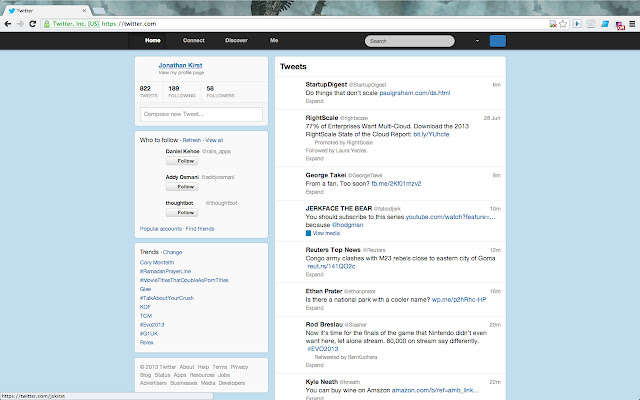Open the #Evo2013 trend
Image resolution: width=640 pixels, height=400 pixels.
pyautogui.click(x=154, y=326)
